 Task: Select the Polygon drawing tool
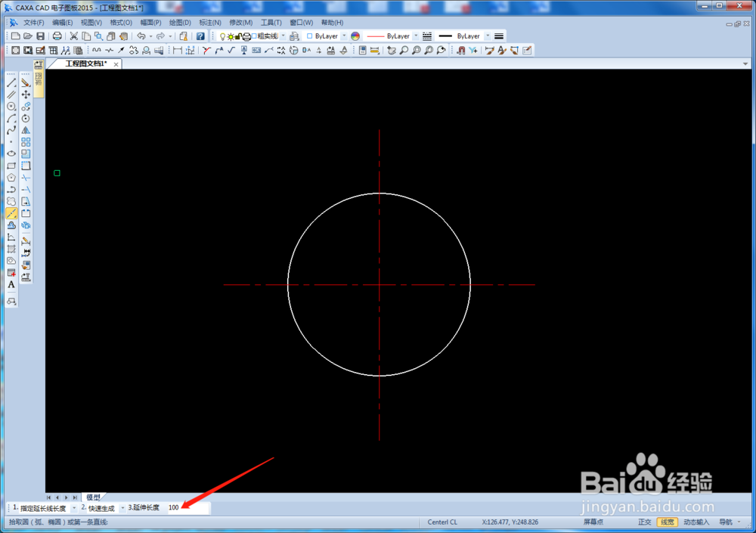pyautogui.click(x=11, y=178)
